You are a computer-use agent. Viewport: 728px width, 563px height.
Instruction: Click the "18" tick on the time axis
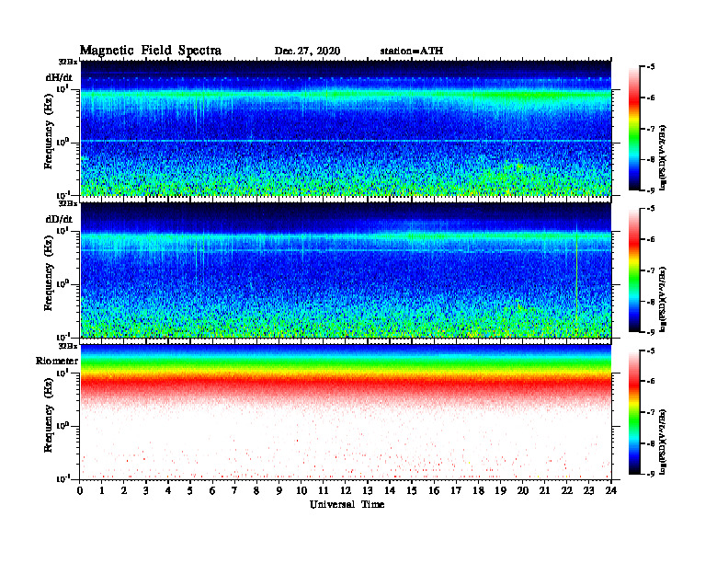[x=478, y=491]
